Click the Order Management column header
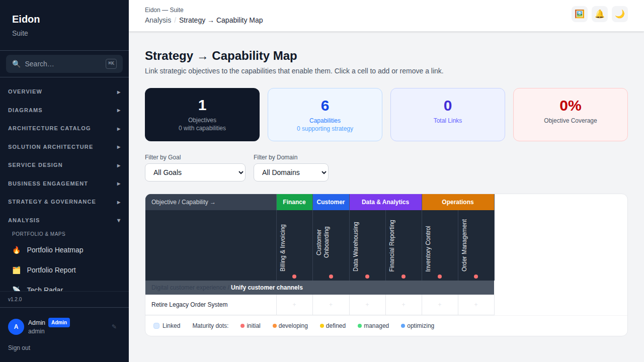 coord(476,245)
